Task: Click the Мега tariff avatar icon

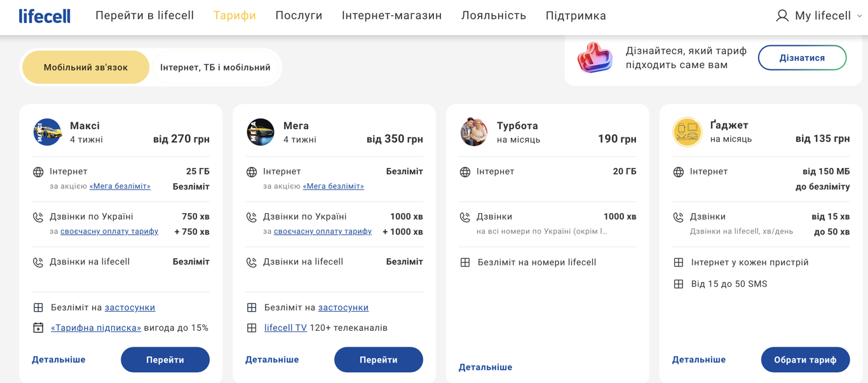Action: click(x=261, y=132)
